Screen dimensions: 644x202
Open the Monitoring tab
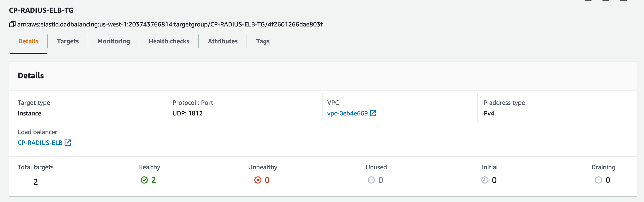click(x=113, y=41)
